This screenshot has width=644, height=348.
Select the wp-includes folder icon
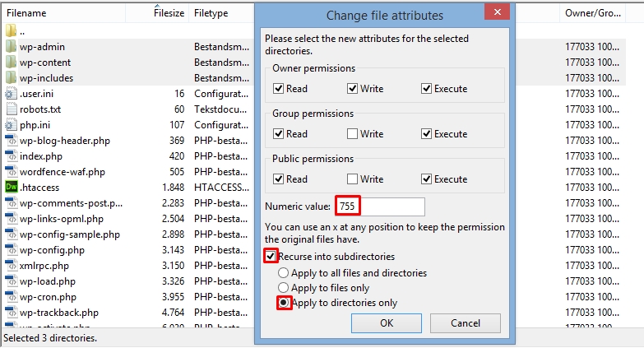click(11, 77)
